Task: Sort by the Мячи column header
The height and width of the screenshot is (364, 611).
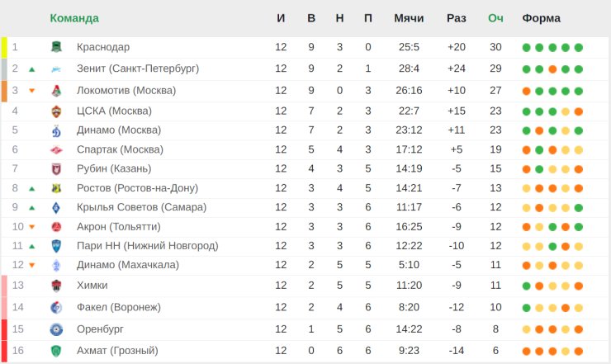Action: coord(409,18)
